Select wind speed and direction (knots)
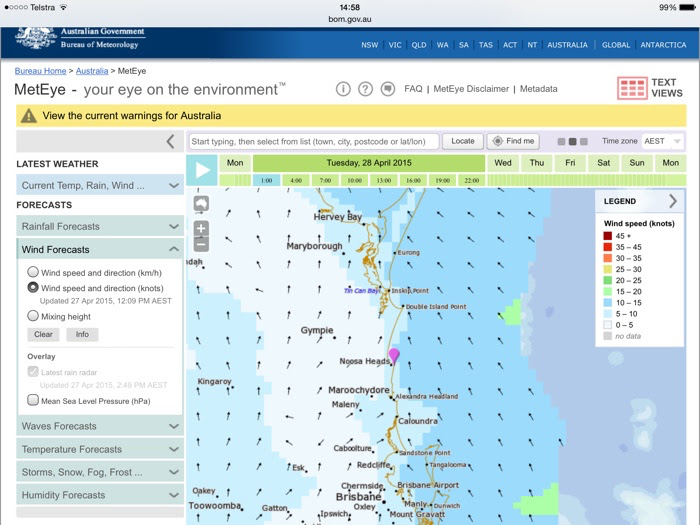Screen dimensions: 700x525 pos(33,288)
